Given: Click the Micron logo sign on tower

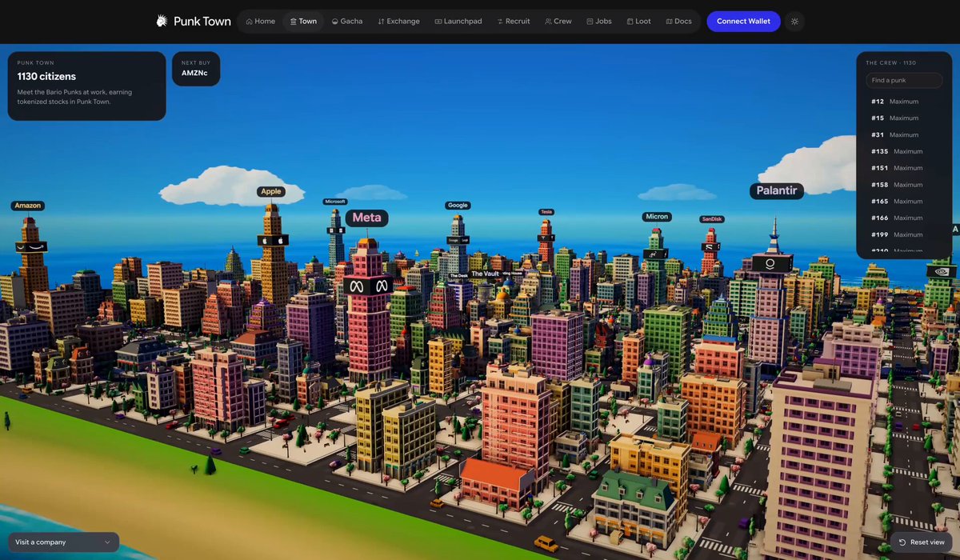Looking at the screenshot, I should 655,254.
